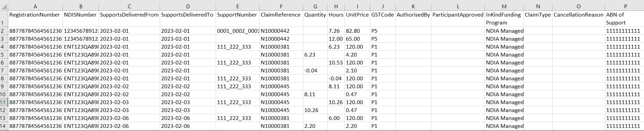644x131 pixels.
Task: Click the UnitPrice header cell
Action: (x=357, y=19)
